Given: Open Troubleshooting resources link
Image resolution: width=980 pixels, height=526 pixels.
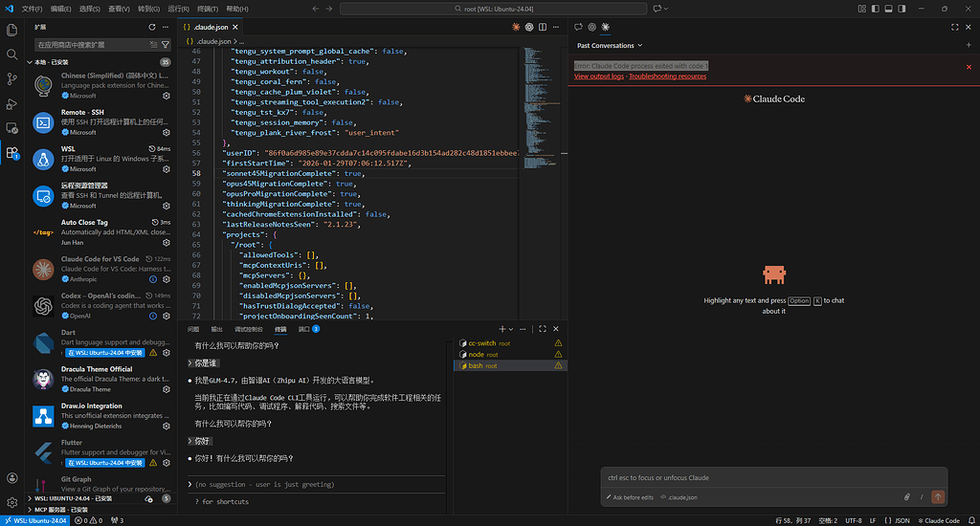Looking at the screenshot, I should pos(667,77).
